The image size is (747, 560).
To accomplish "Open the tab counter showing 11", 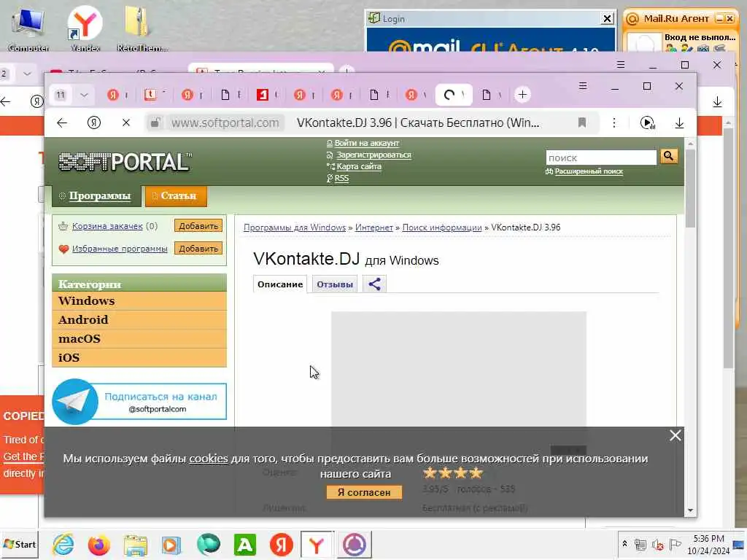I will [x=61, y=95].
